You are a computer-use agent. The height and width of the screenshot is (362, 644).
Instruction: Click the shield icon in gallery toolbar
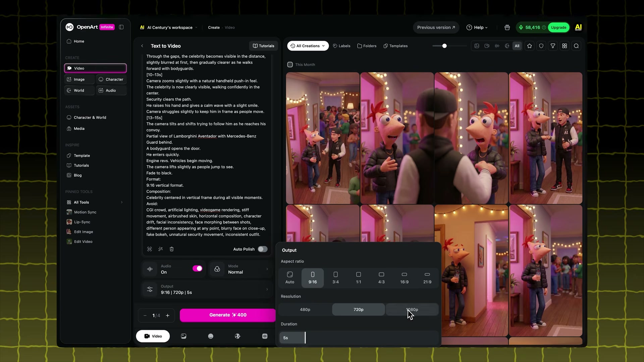(541, 46)
